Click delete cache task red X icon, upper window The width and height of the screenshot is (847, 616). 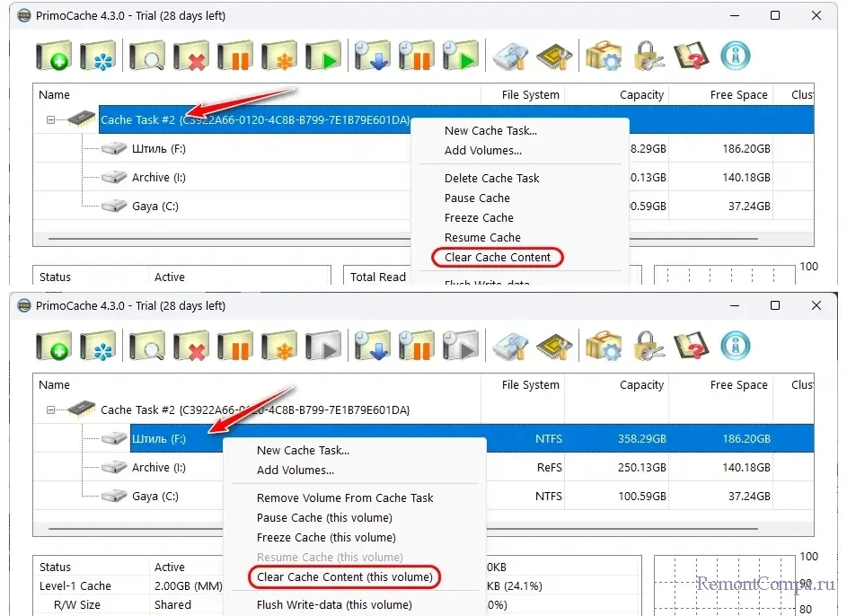(190, 57)
